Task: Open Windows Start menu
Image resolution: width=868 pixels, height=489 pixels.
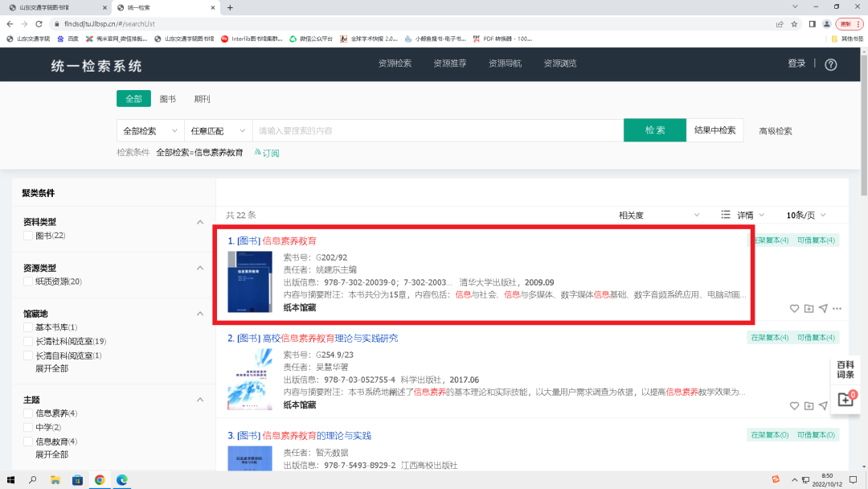Action: tap(10, 480)
